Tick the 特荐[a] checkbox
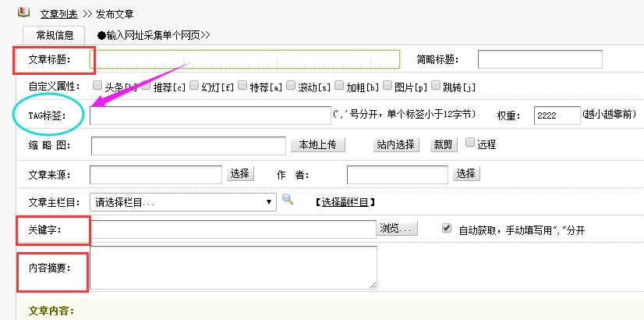The width and height of the screenshot is (644, 320). click(x=242, y=86)
